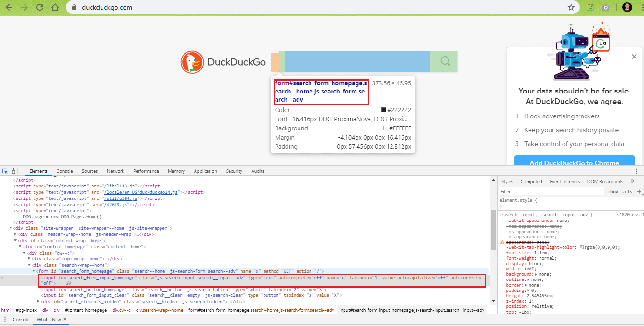
Task: Activate the inspect element picker tool
Action: point(5,171)
